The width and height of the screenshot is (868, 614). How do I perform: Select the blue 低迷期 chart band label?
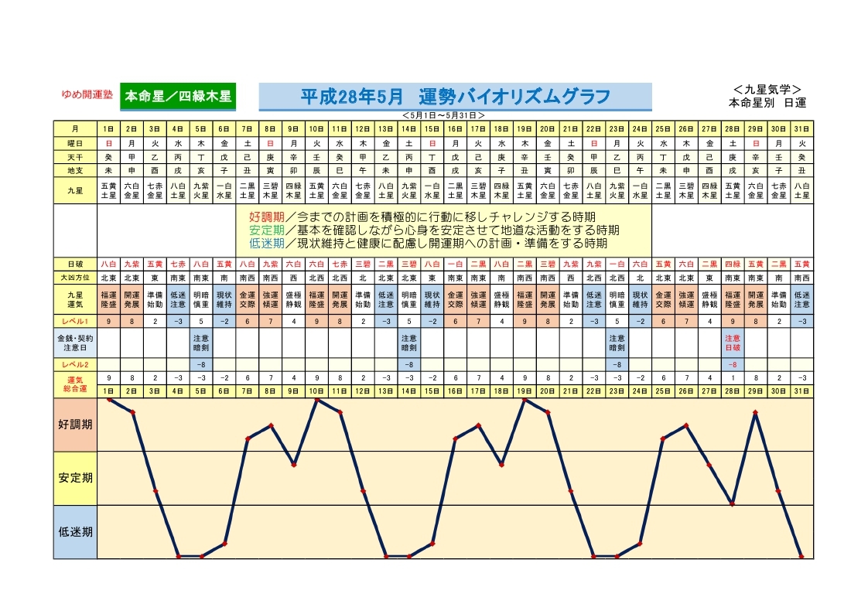tap(75, 532)
